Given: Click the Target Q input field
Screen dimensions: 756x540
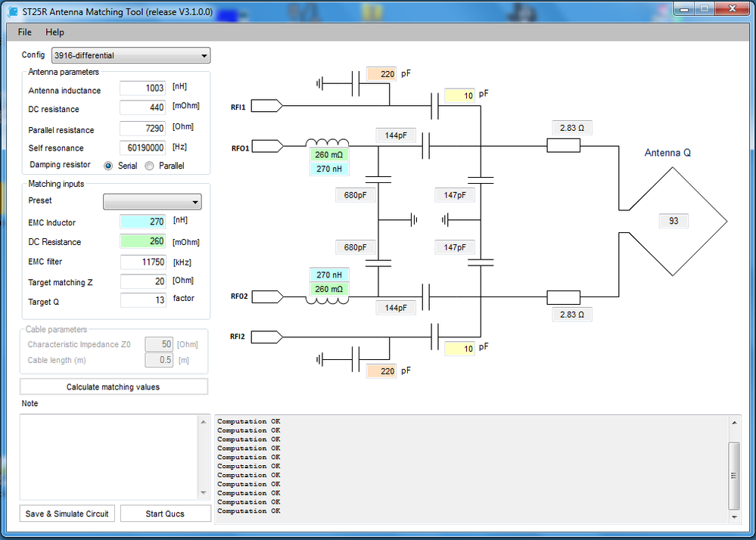Looking at the screenshot, I should pyautogui.click(x=143, y=300).
